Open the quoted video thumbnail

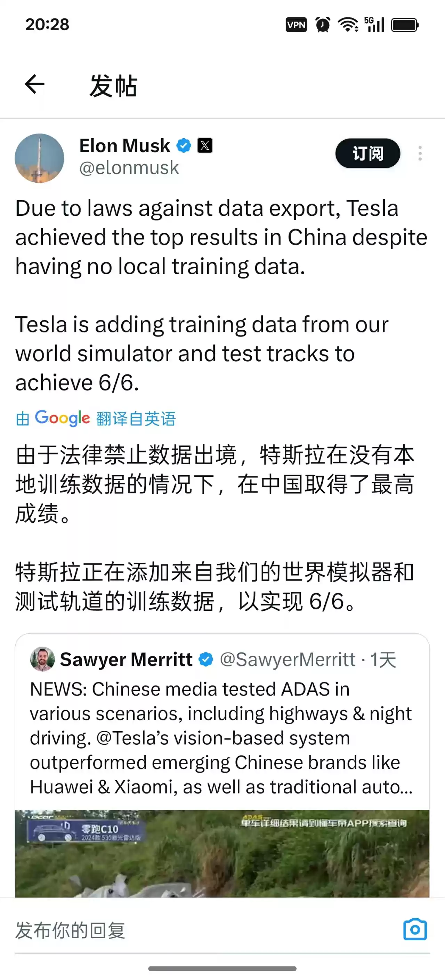[x=222, y=853]
